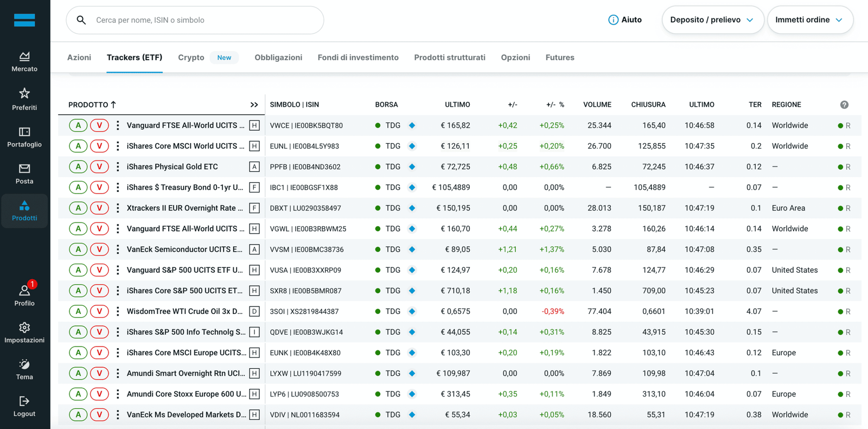Click the blue logo at top of sidebar

tap(24, 20)
